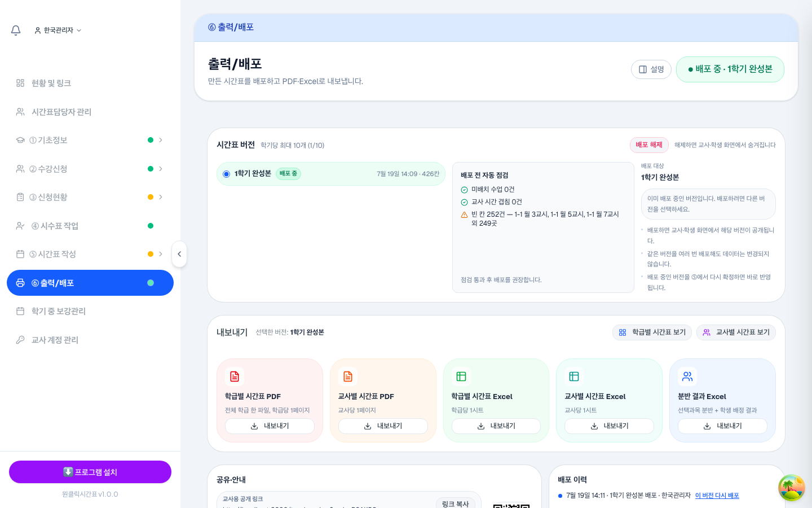The width and height of the screenshot is (812, 508).
Task: Click the palm tree floating icon
Action: [x=792, y=488]
